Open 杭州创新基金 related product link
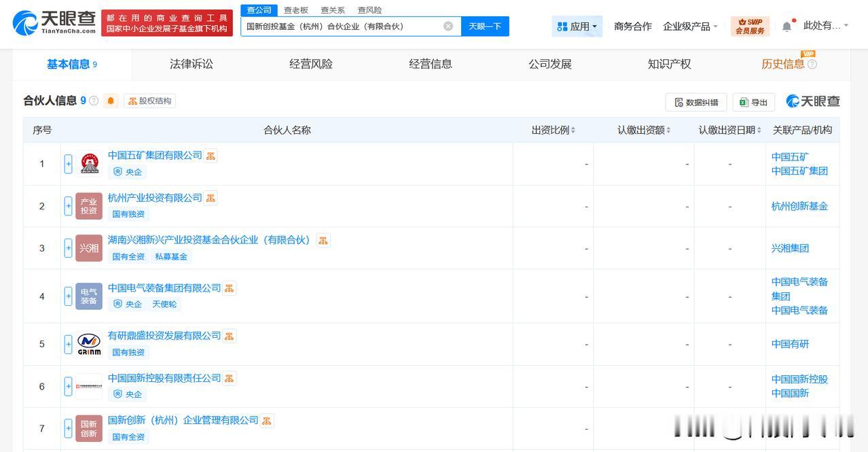Screen dimensions: 868x452 point(799,206)
